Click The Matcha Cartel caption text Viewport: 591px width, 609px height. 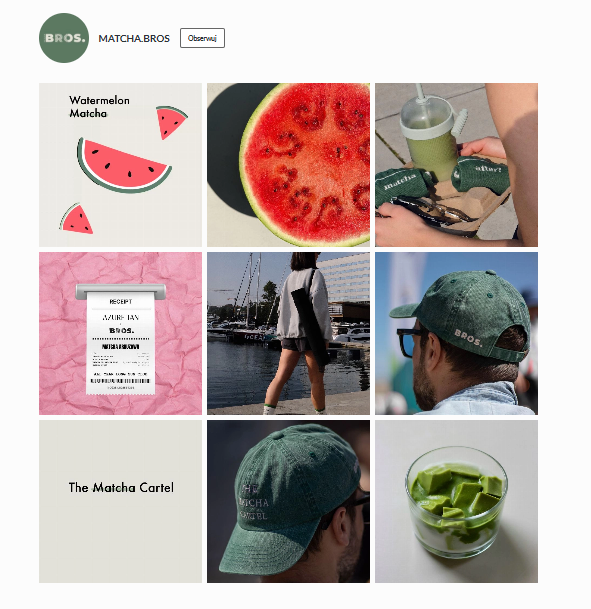tap(121, 487)
